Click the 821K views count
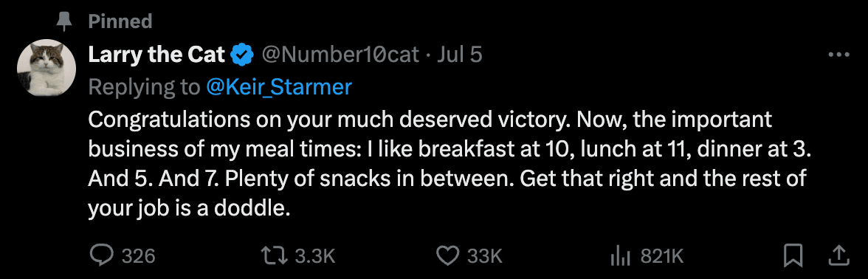868x279 pixels. point(662,256)
